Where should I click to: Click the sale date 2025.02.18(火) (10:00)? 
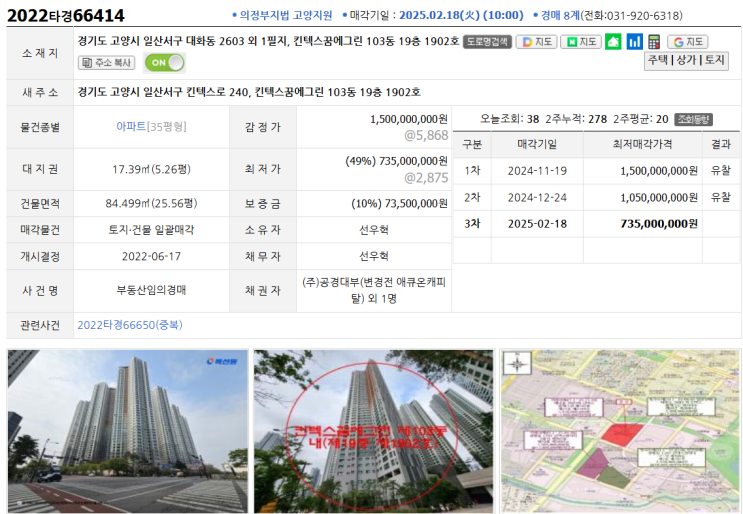461,15
